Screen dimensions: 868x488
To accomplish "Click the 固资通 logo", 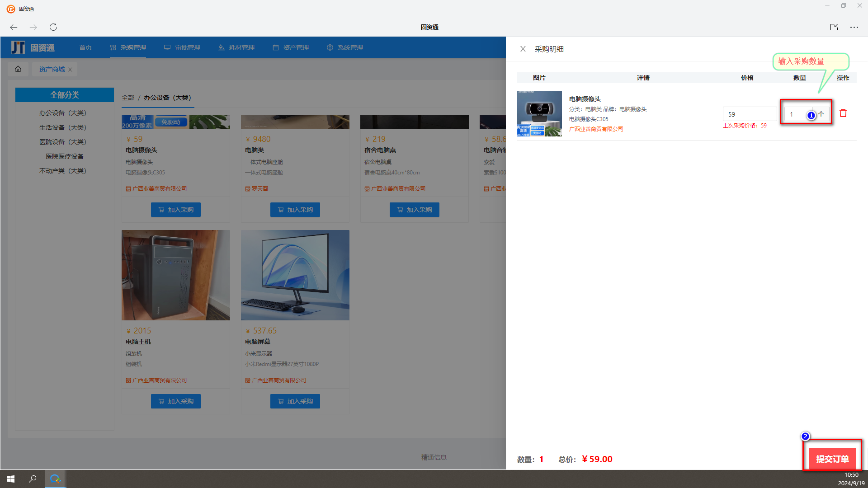I will (33, 47).
